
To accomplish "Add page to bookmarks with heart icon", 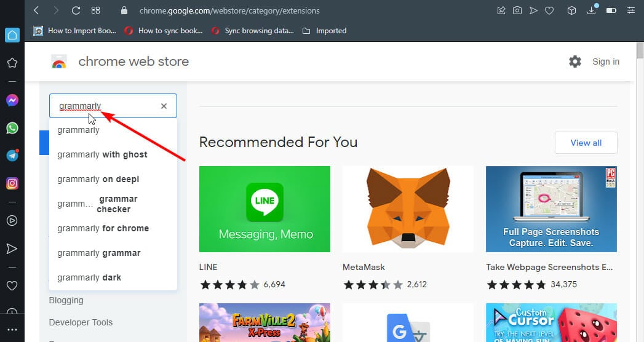I will point(549,10).
